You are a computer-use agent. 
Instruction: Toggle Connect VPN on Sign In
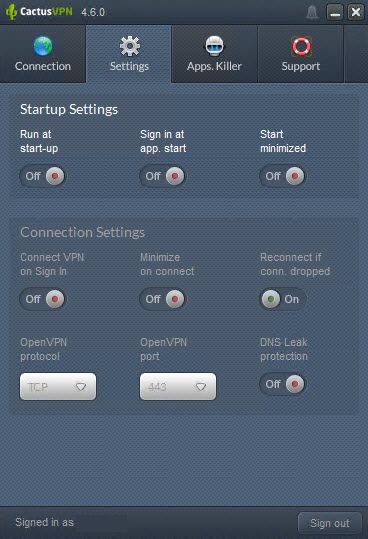[x=43, y=299]
